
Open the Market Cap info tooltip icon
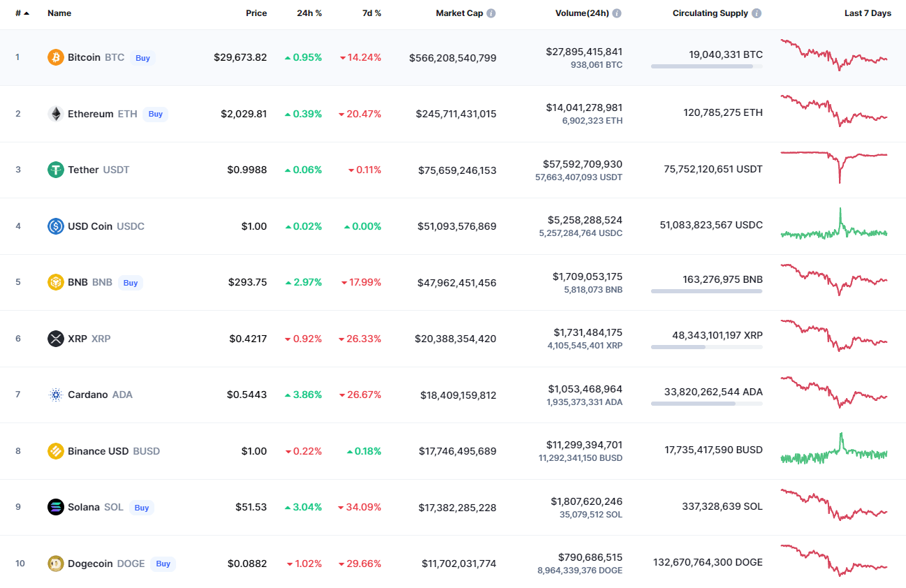pos(491,13)
